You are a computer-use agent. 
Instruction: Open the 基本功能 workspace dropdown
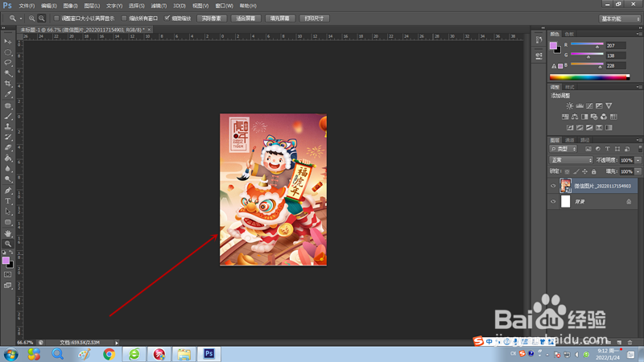tap(619, 19)
